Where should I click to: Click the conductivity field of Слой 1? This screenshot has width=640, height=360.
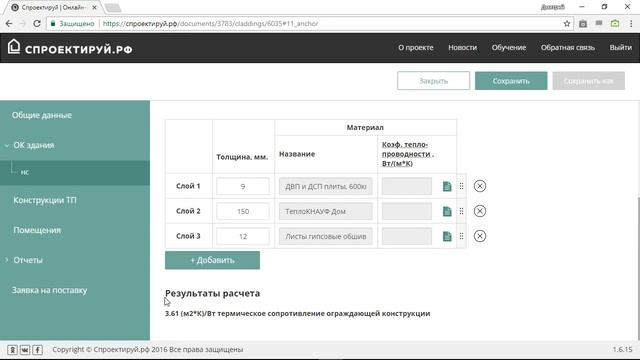pyautogui.click(x=407, y=186)
